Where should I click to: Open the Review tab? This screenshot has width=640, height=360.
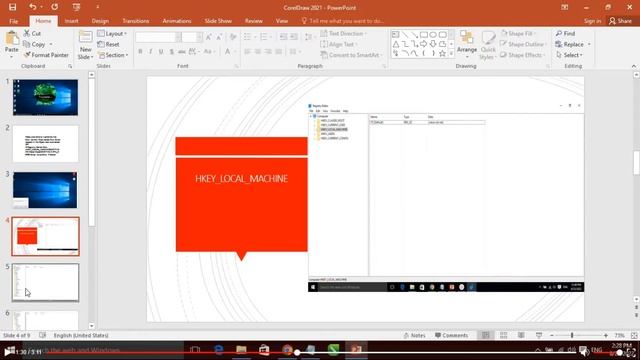(x=253, y=21)
